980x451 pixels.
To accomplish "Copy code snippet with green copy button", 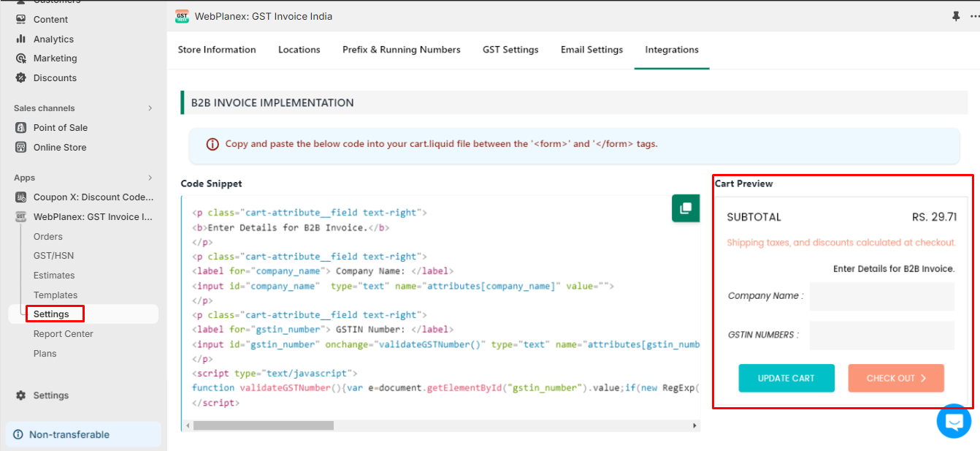I will (x=686, y=208).
